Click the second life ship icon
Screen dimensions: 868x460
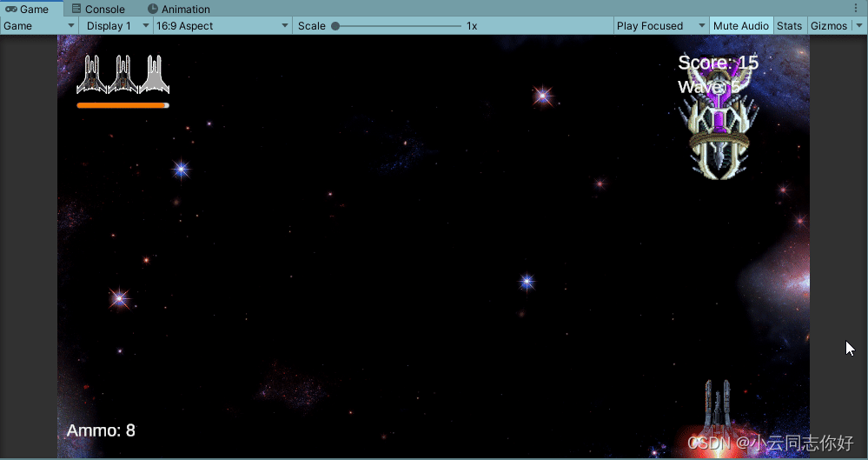(123, 74)
